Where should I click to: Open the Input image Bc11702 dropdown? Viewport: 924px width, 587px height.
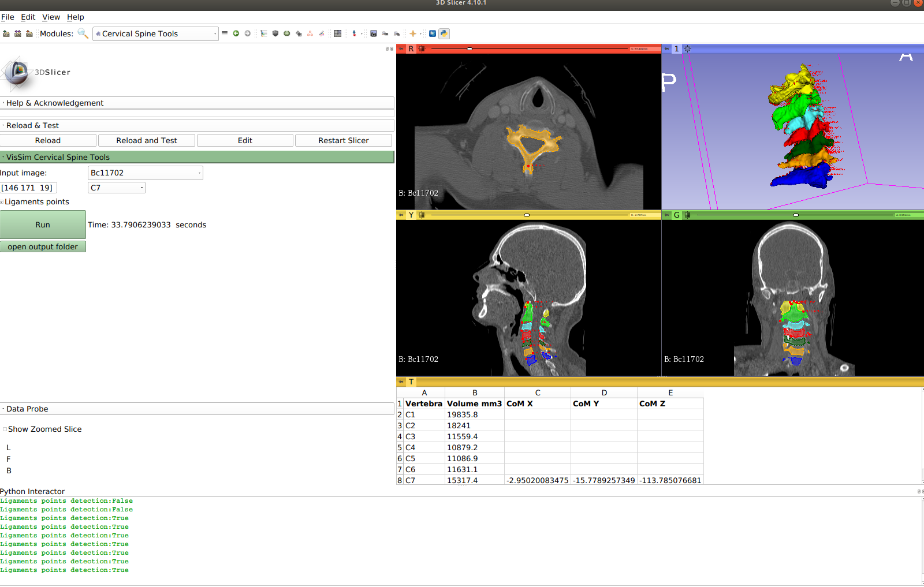click(x=145, y=173)
